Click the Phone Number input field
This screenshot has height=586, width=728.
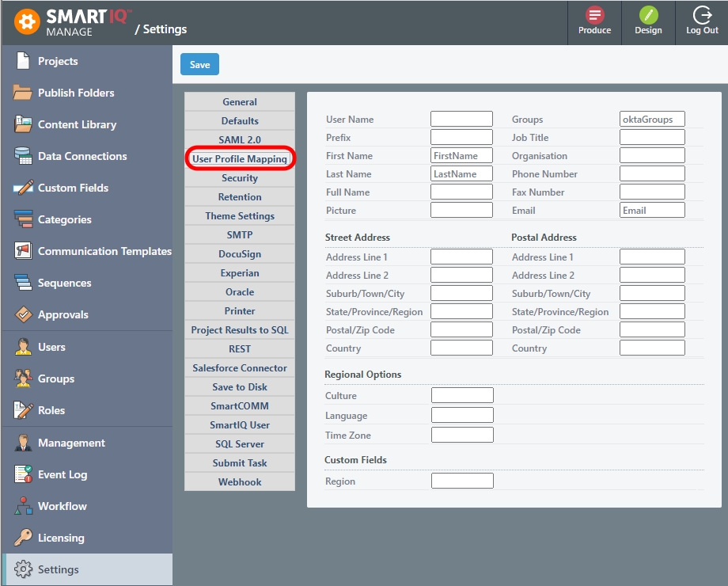pyautogui.click(x=652, y=173)
